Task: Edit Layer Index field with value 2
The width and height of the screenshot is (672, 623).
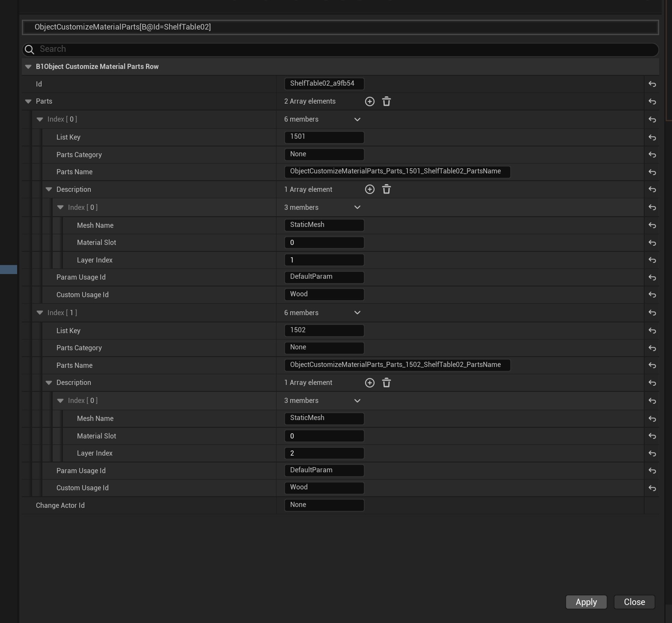Action: pyautogui.click(x=324, y=453)
